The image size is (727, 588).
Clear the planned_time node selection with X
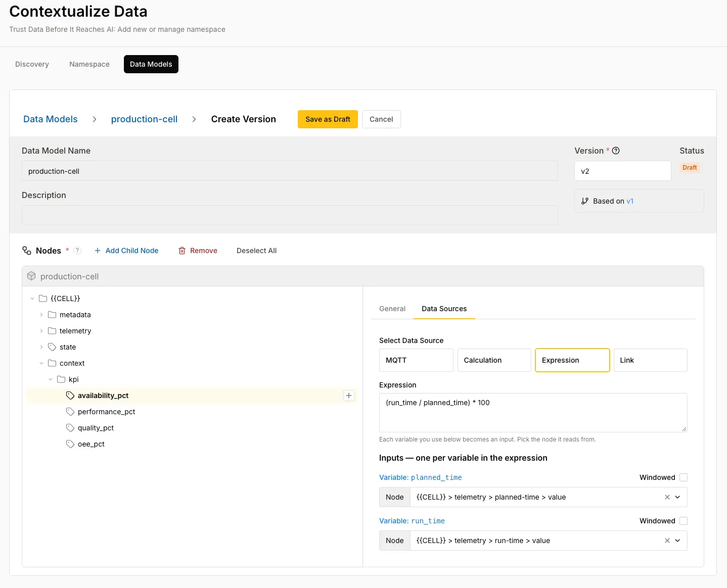(x=667, y=497)
